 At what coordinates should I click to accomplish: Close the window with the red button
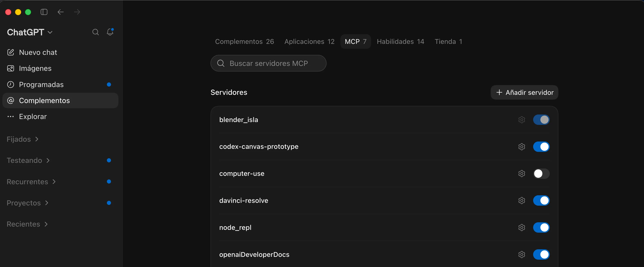(x=8, y=12)
